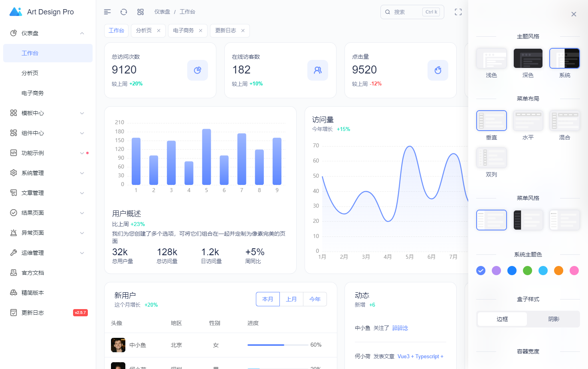Show new users for 上月
Viewport: 588px width, 369px height.
(291, 299)
